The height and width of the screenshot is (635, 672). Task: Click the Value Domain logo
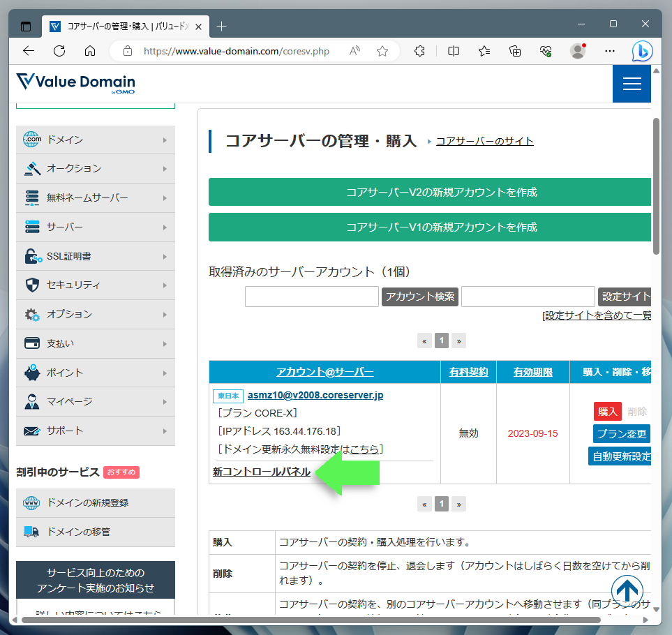click(x=75, y=82)
